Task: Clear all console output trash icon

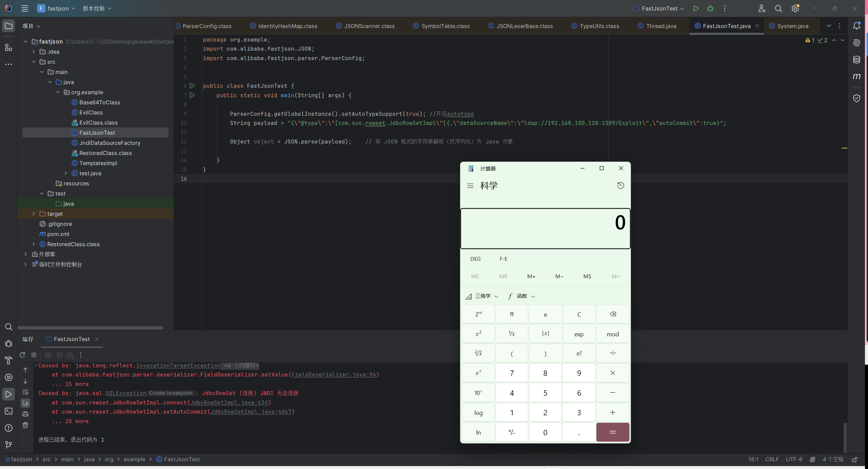Action: click(25, 425)
